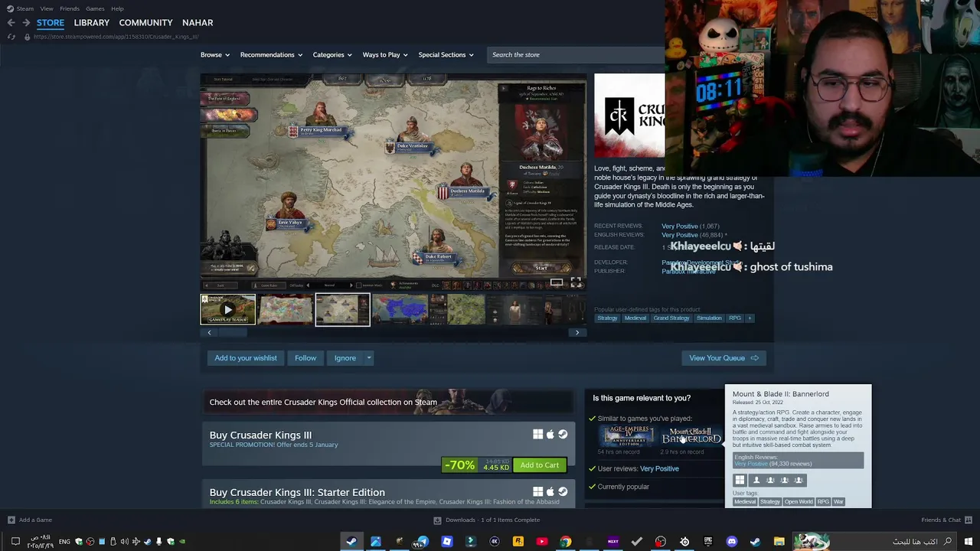Click the volume icon in system tray
Image resolution: width=980 pixels, height=551 pixels.
click(x=125, y=541)
